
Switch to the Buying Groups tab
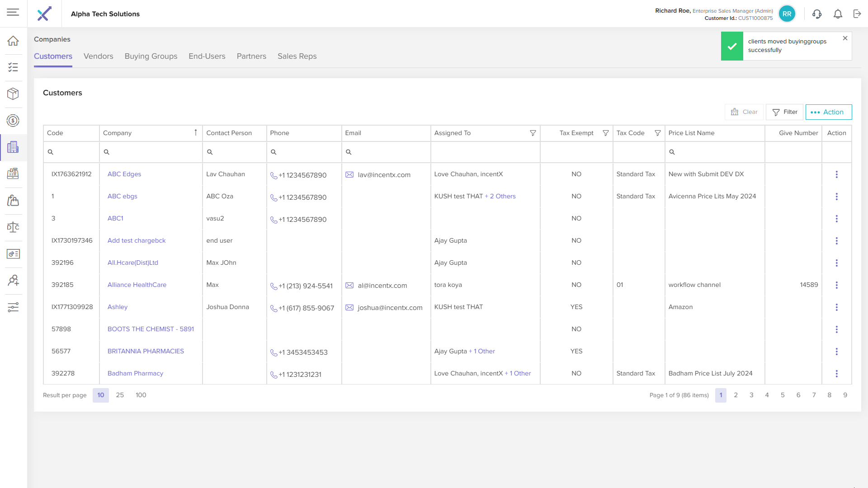click(151, 56)
